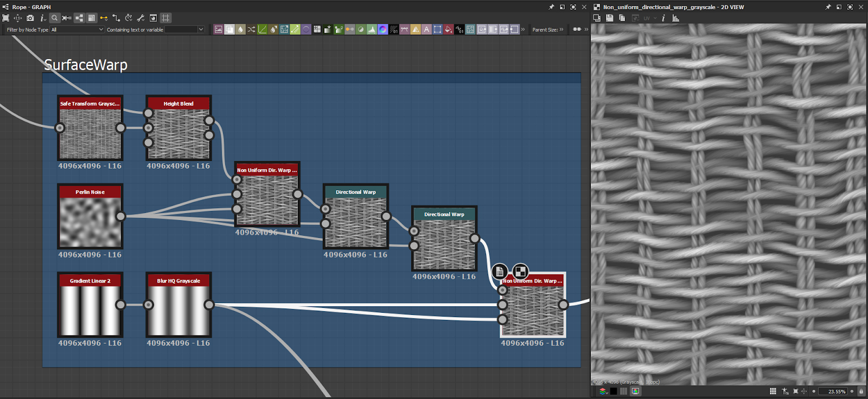Open the wrench tools menu in the Graph toolbar

(x=141, y=18)
